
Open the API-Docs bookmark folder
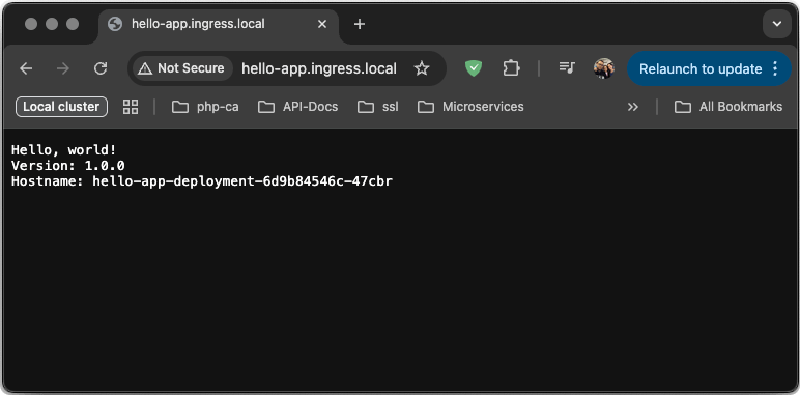click(x=298, y=107)
